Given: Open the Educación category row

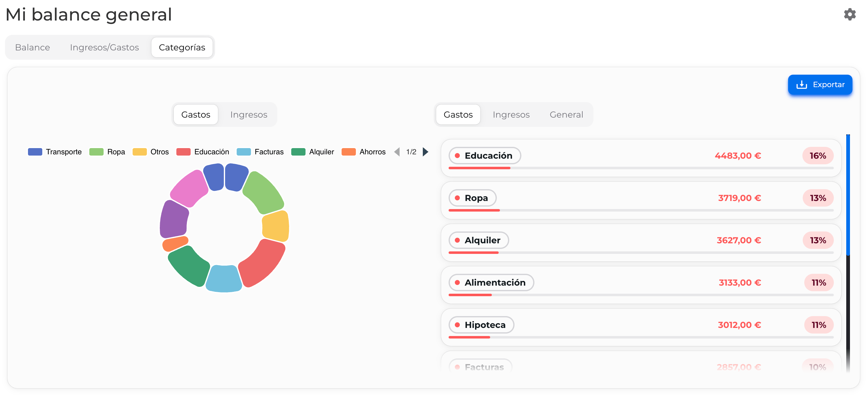Looking at the screenshot, I should coord(640,158).
